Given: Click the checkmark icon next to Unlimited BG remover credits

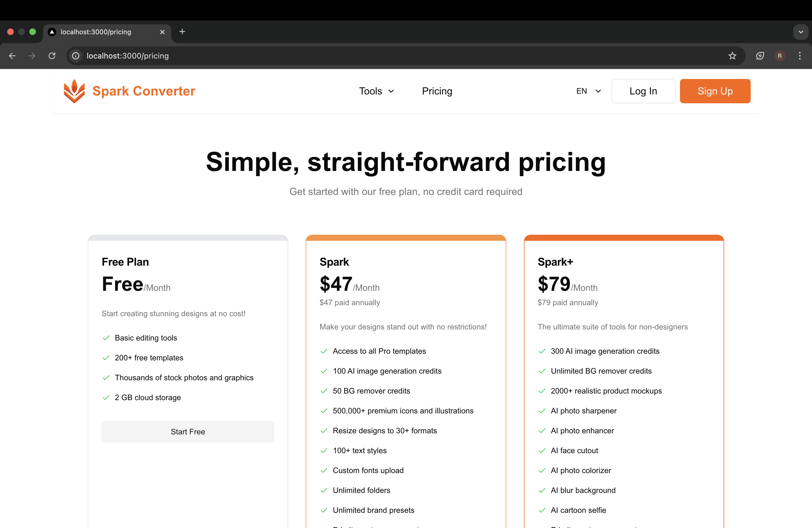Looking at the screenshot, I should 542,371.
